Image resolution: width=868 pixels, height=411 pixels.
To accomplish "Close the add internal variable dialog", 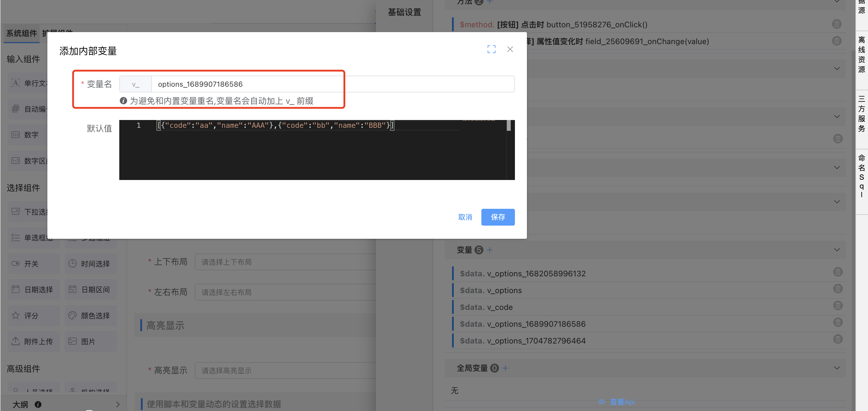I will click(x=510, y=49).
